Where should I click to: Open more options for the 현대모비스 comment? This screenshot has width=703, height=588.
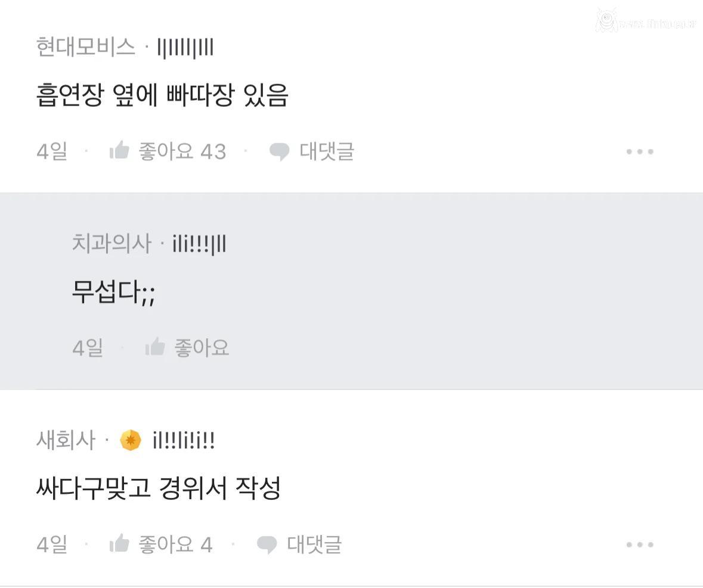639,151
